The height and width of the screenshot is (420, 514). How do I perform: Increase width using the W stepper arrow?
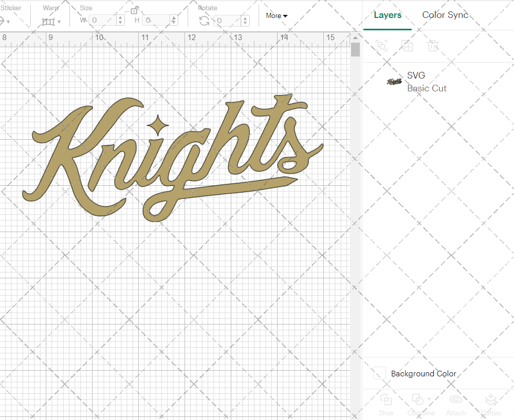[x=120, y=17]
